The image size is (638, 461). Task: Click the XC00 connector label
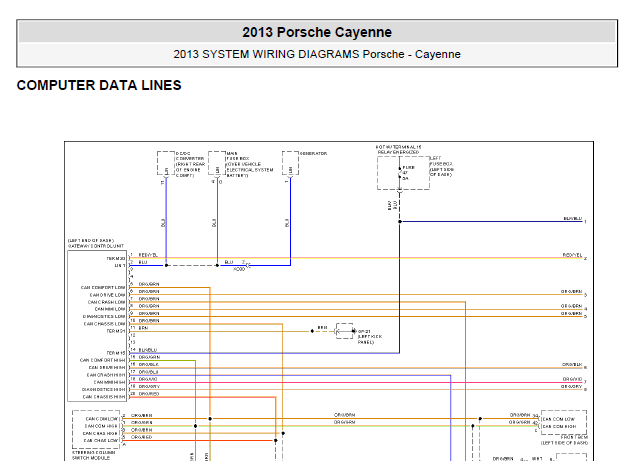[x=239, y=269]
